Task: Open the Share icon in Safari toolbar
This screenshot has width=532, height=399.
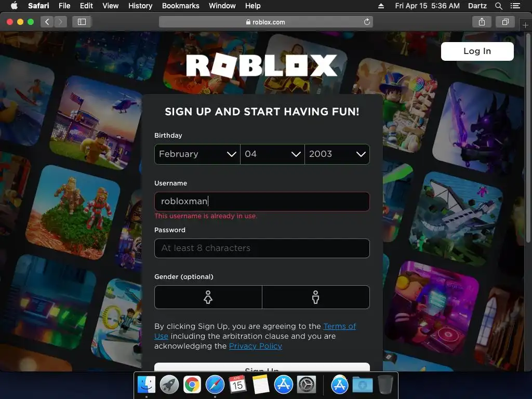Action: pyautogui.click(x=482, y=22)
